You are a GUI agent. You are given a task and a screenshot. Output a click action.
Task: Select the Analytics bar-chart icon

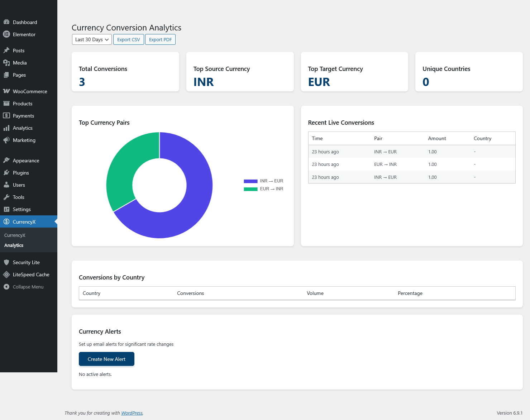(x=7, y=128)
